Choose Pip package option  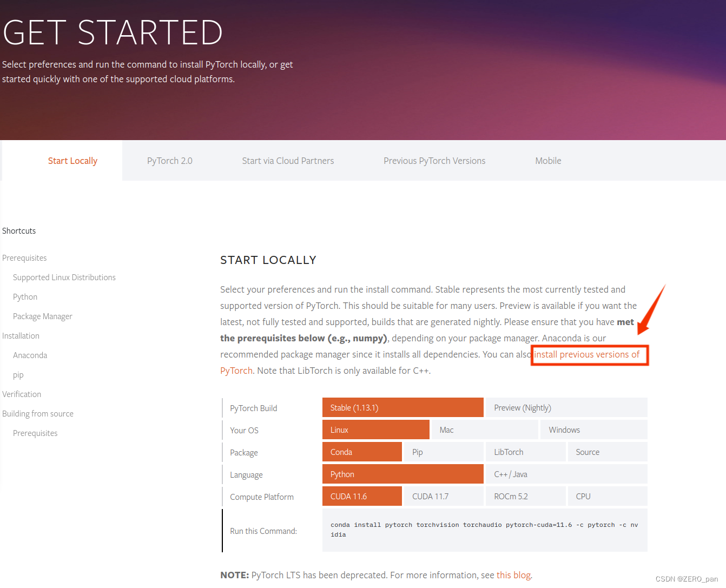point(444,452)
